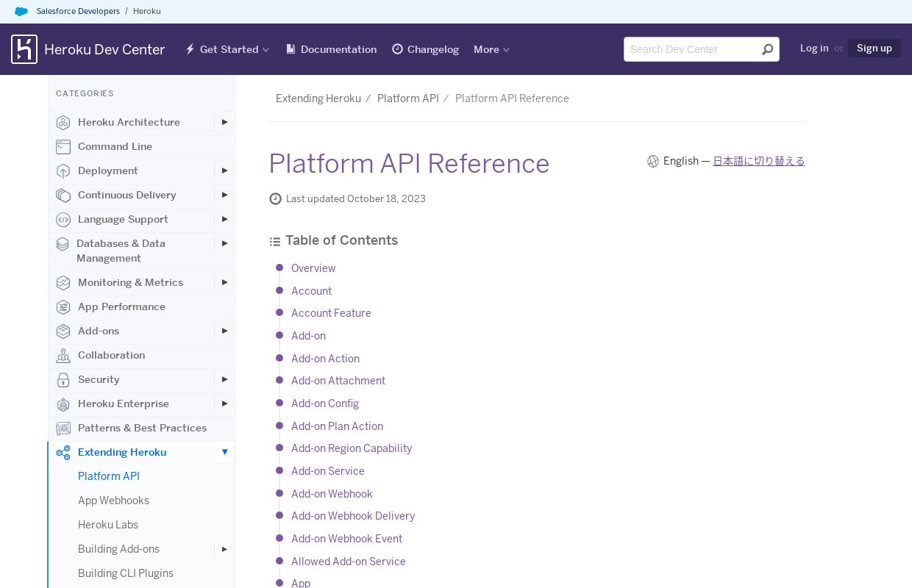912x588 pixels.
Task: Open the Add-on Region Capability link
Action: [x=352, y=448]
